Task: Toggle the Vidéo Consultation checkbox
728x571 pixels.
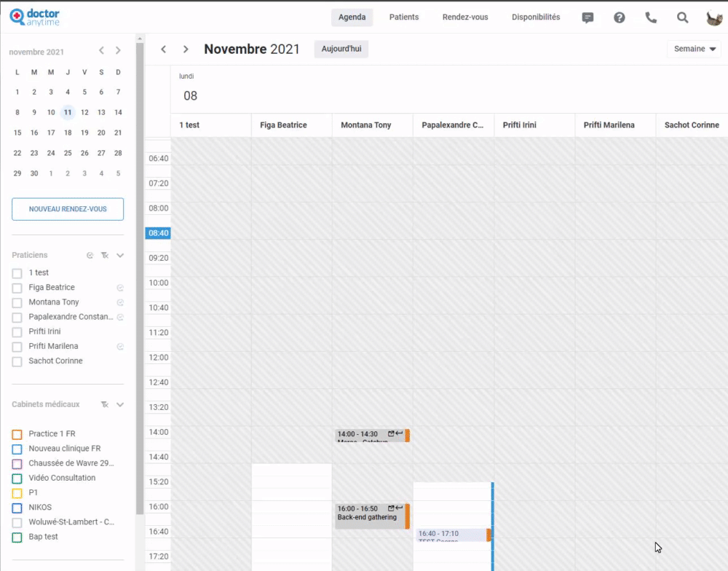Action: (x=17, y=479)
